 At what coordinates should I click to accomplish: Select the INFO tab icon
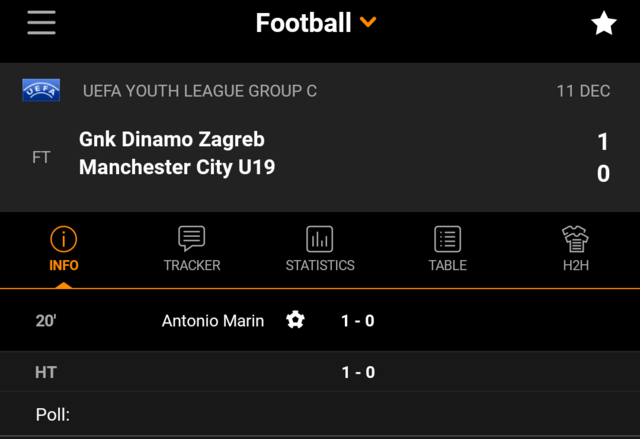[64, 239]
